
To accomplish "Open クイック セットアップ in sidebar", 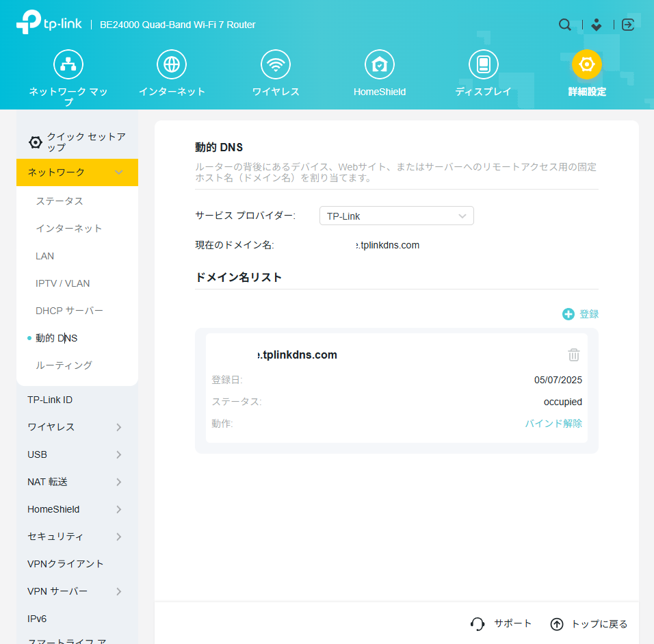I will pyautogui.click(x=86, y=142).
